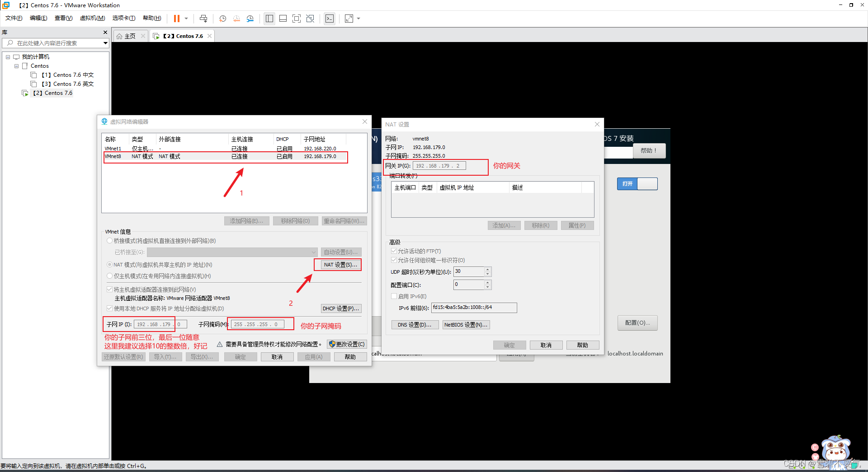Increase the 配置端口 value with up arrow
The image size is (868, 472).
point(487,282)
